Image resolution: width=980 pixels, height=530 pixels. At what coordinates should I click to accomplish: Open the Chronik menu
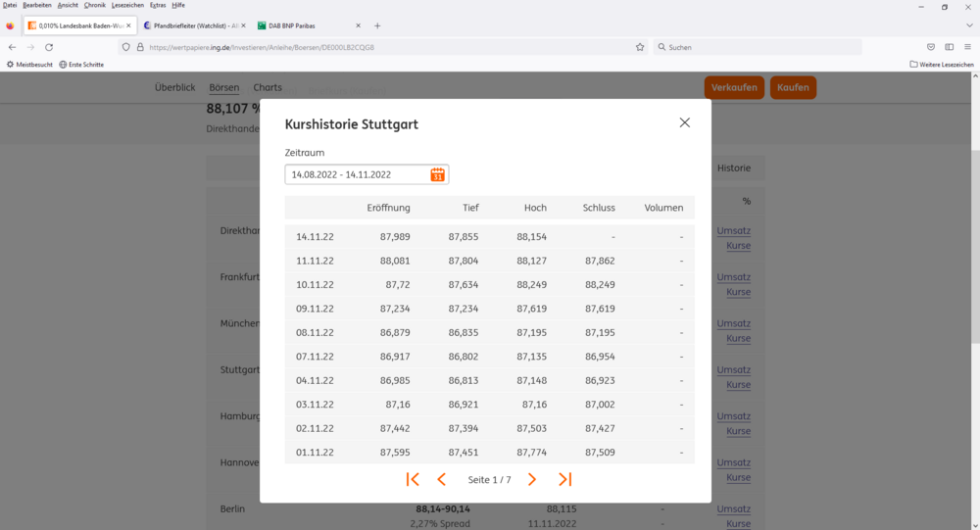pyautogui.click(x=94, y=5)
